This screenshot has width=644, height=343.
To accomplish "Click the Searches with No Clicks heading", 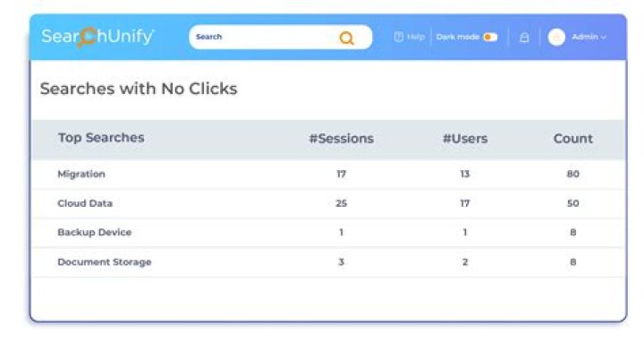I will tap(139, 89).
